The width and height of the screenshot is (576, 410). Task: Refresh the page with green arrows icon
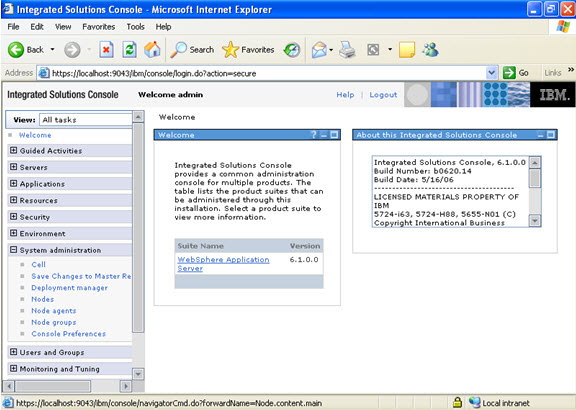129,50
